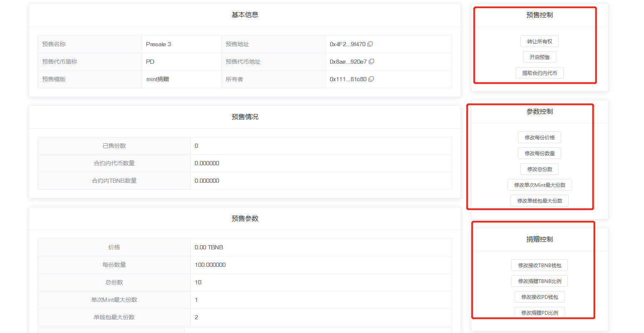Open 修改每份价格 to change price
Viewport: 644px width, 333px height.
point(539,138)
